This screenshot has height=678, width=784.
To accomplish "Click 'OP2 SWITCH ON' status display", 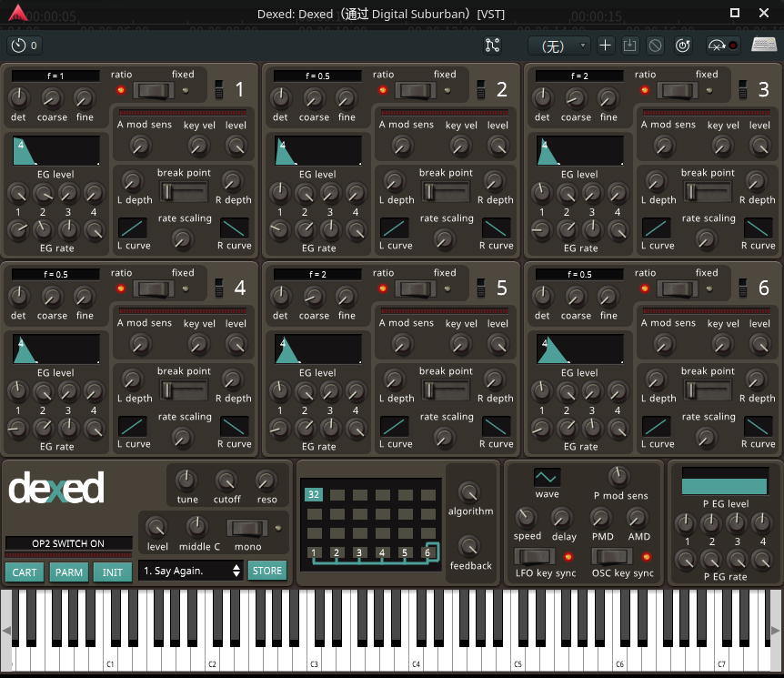I will 68,543.
